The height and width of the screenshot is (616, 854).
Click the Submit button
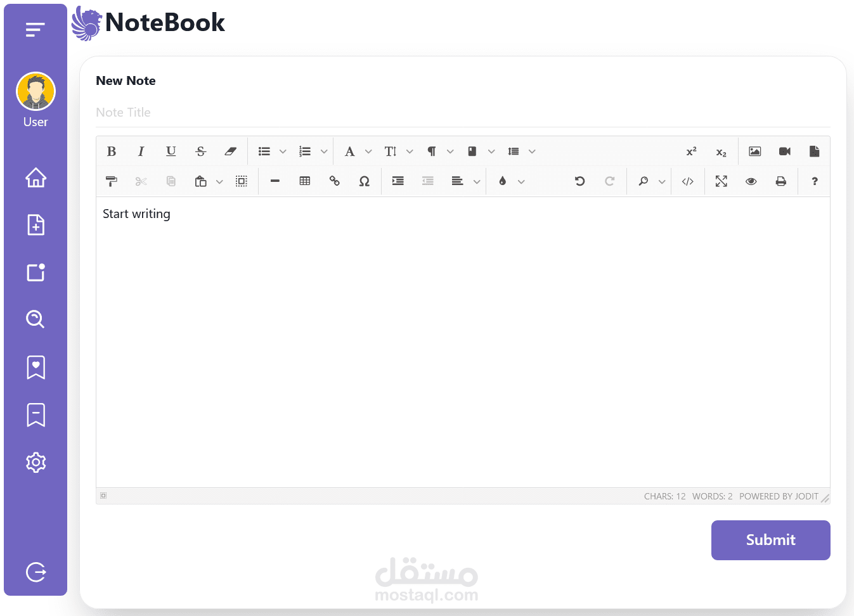tap(770, 540)
